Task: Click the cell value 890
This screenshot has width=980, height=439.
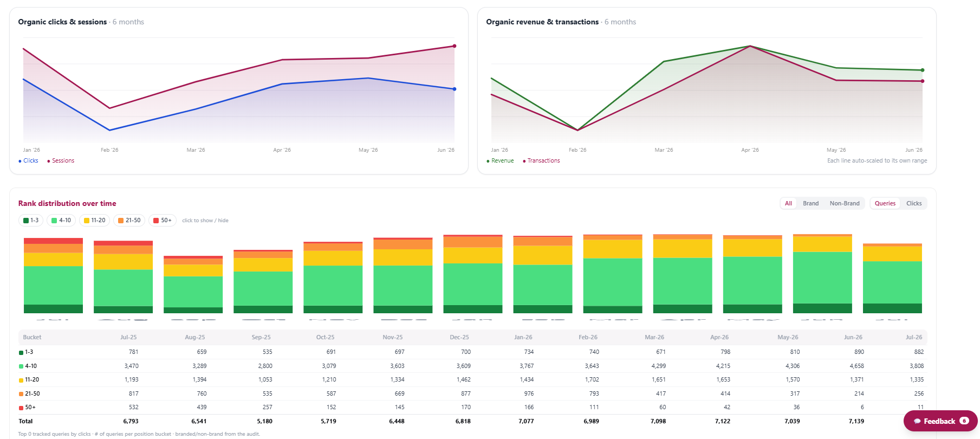Action: (x=859, y=352)
